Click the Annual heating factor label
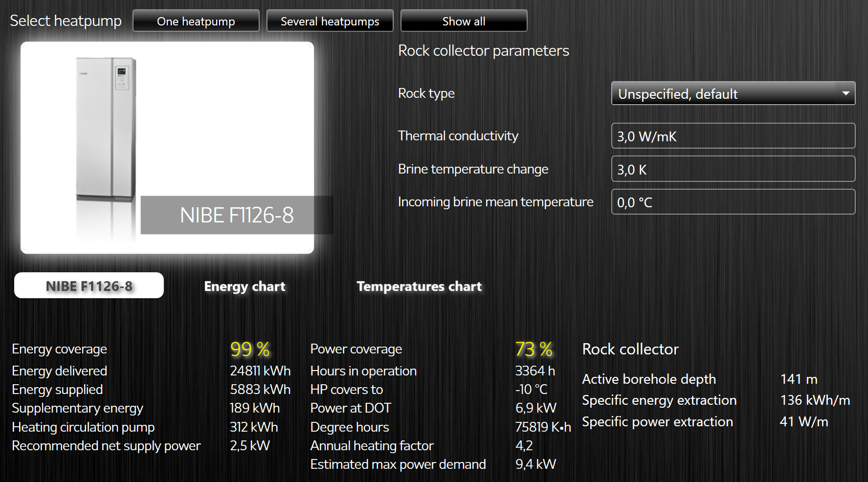This screenshot has width=868, height=482. (372, 446)
